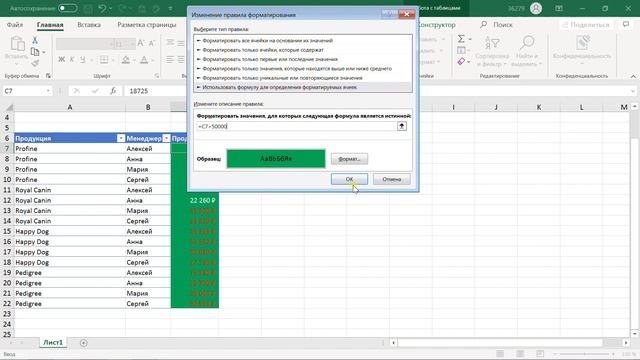This screenshot has width=640, height=360.
Task: Click the horizontal scrollbar right arrow
Action: coord(626,343)
